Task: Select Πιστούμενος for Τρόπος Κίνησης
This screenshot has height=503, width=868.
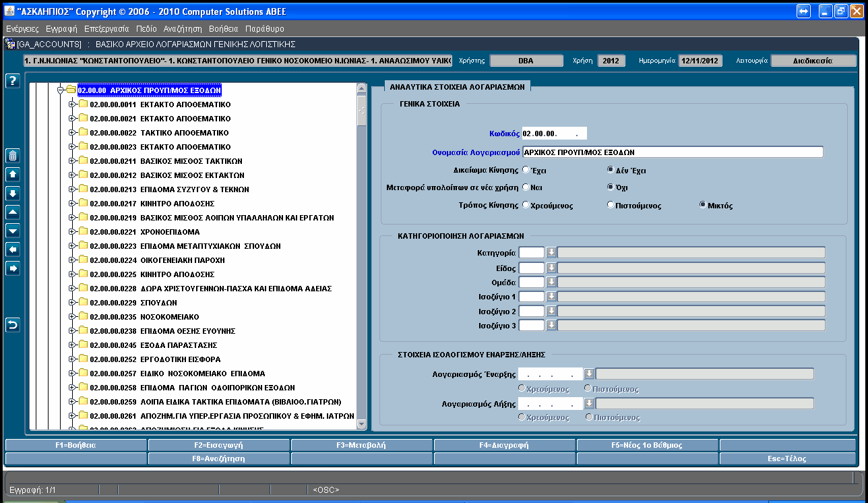Action: pyautogui.click(x=611, y=205)
